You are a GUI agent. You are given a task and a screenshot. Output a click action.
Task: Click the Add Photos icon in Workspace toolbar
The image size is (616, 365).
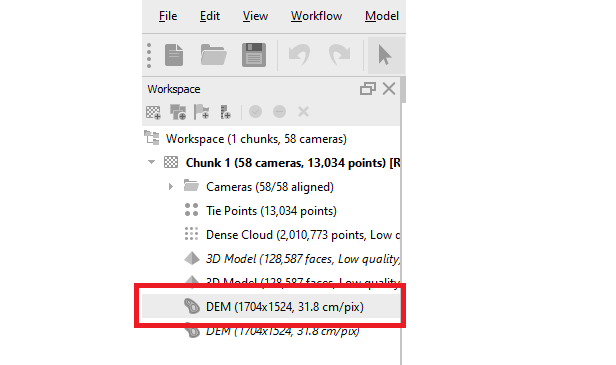point(178,112)
